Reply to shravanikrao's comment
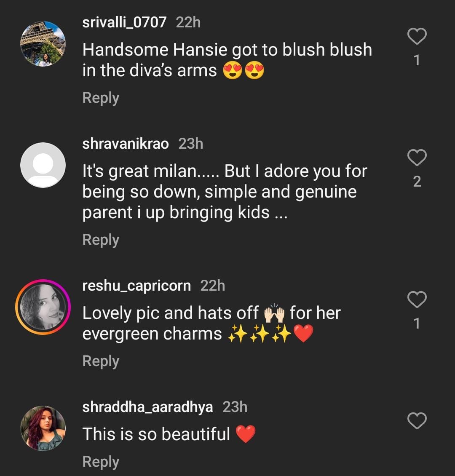The width and height of the screenshot is (455, 476). [x=101, y=240]
